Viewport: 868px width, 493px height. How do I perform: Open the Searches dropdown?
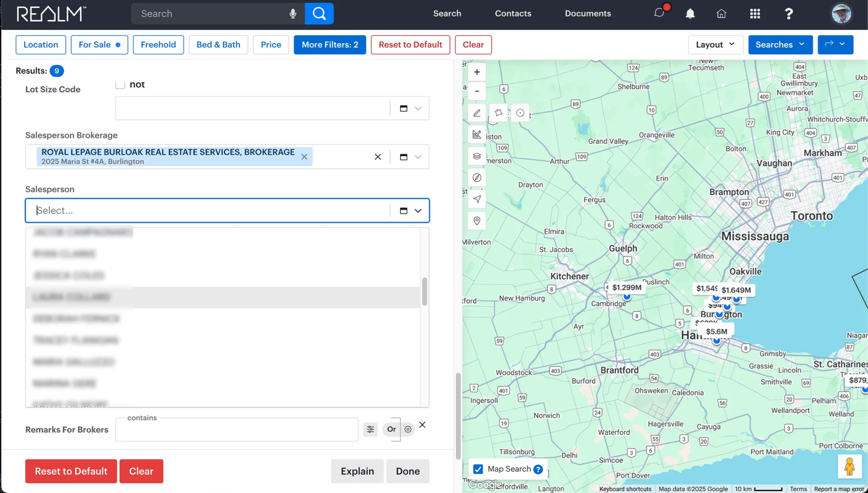(780, 44)
